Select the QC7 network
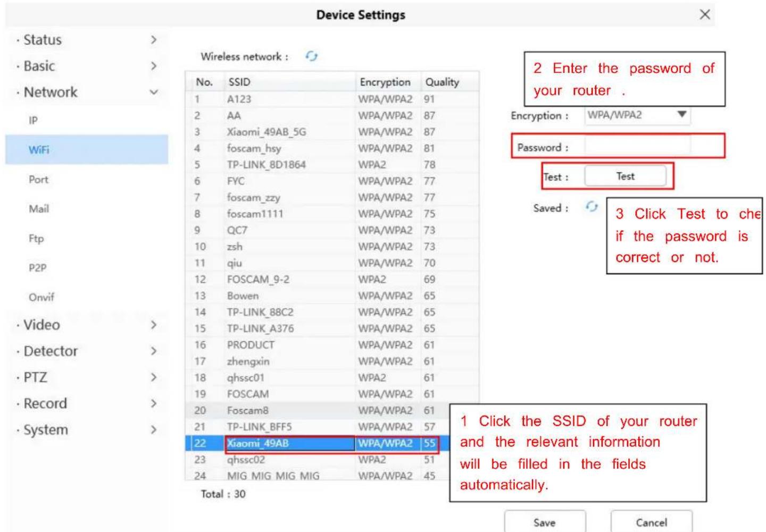Viewport: 766px width, 532px height. tap(332, 230)
